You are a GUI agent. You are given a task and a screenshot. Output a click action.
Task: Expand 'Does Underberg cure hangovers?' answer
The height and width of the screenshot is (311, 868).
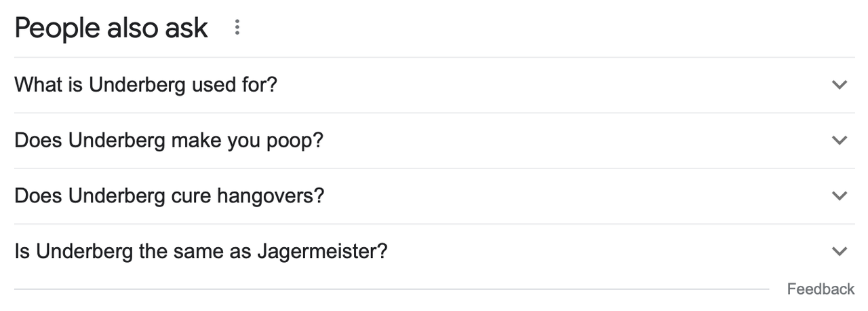coord(434,196)
